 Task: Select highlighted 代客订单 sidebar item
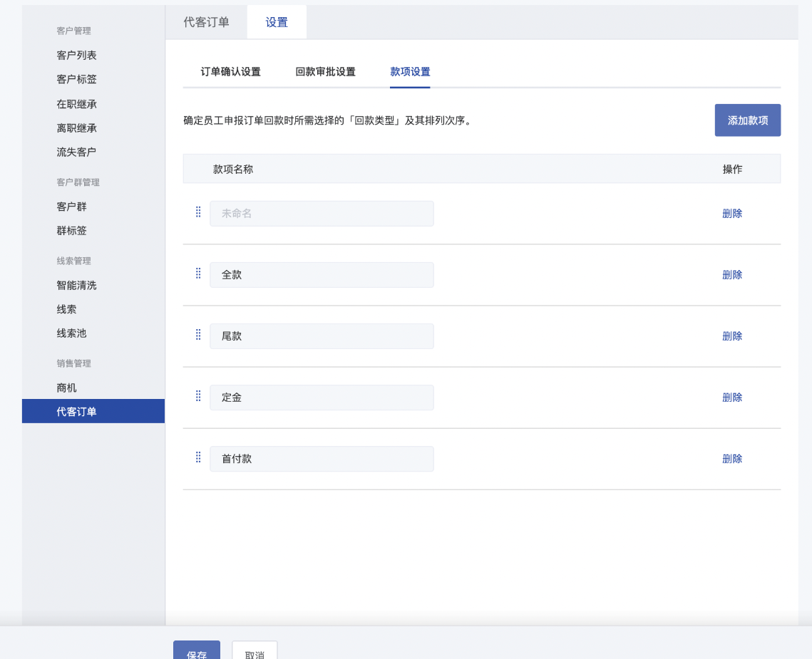pos(93,411)
